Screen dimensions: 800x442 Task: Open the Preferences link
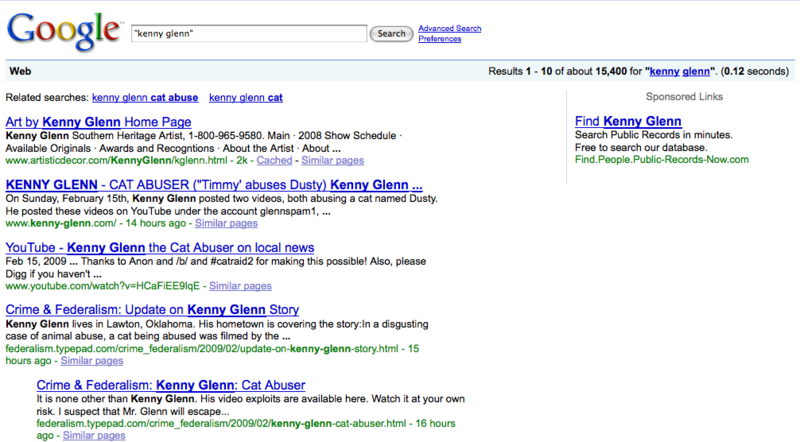[x=439, y=39]
